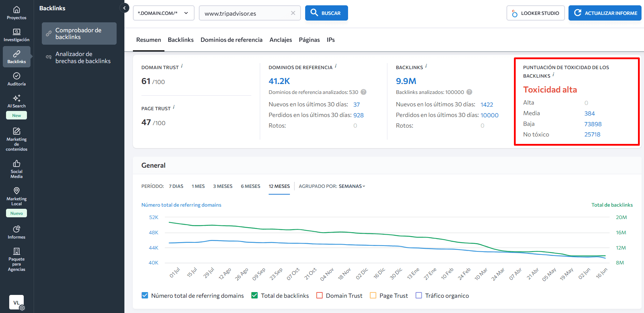Select the 3 MESES period
Image resolution: width=644 pixels, height=313 pixels.
tap(223, 186)
